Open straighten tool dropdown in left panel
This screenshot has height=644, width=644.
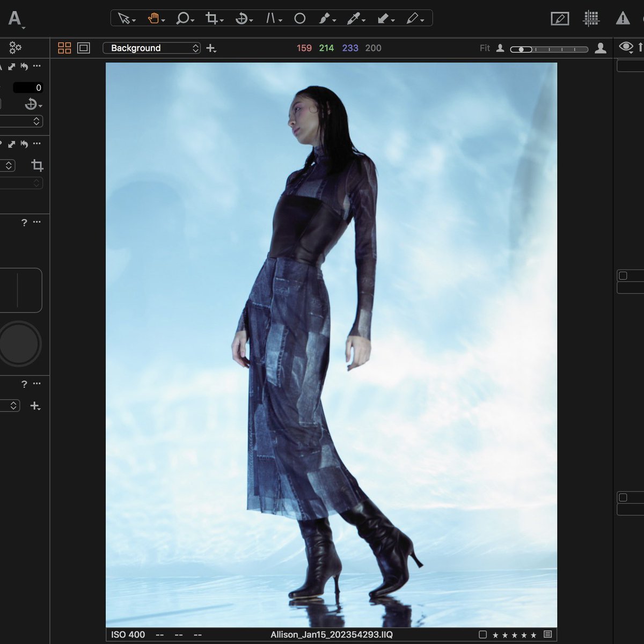pyautogui.click(x=32, y=104)
